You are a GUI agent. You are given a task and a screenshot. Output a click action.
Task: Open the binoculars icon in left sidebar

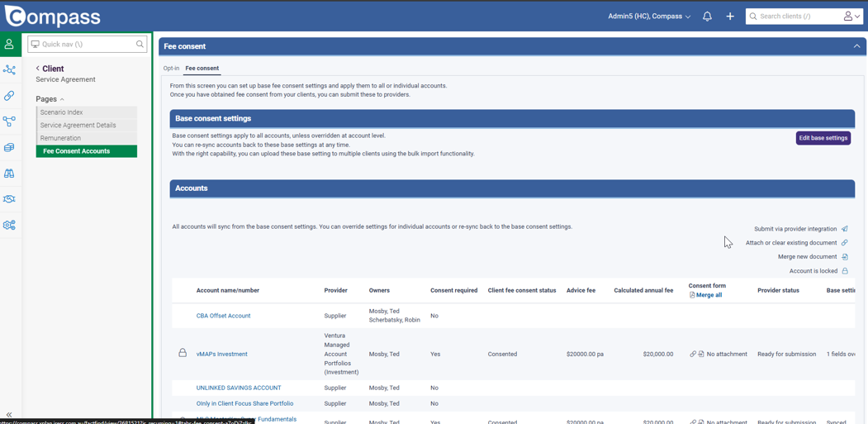(9, 174)
